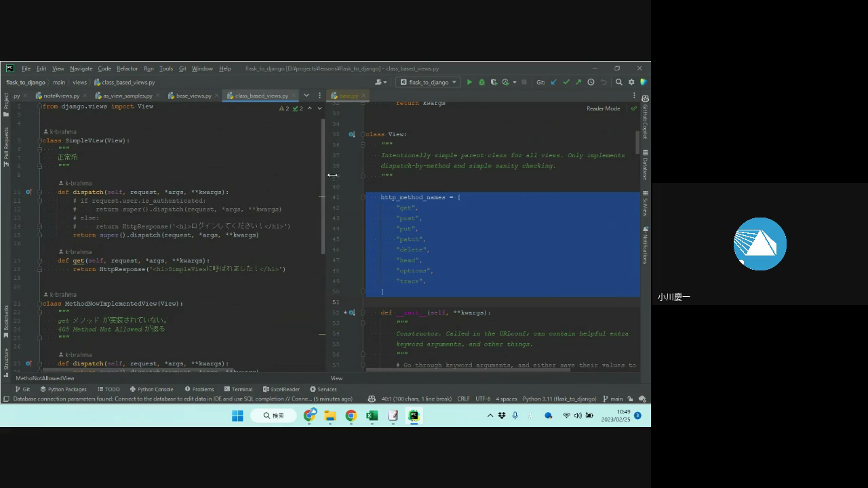Click the green Run button
868x488 pixels.
click(469, 82)
